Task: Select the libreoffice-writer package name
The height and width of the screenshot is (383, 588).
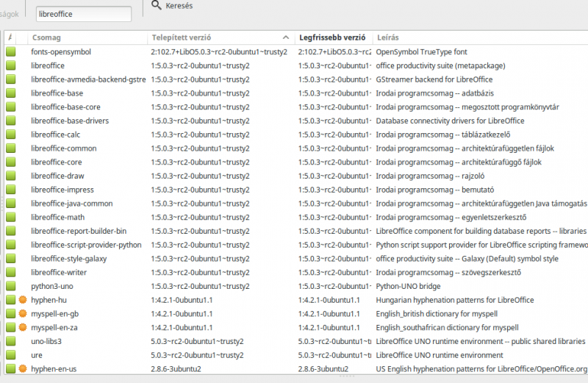Action: coord(59,272)
